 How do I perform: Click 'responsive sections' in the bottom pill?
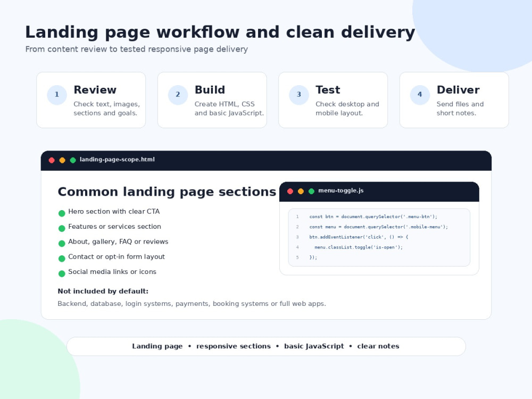(234, 346)
